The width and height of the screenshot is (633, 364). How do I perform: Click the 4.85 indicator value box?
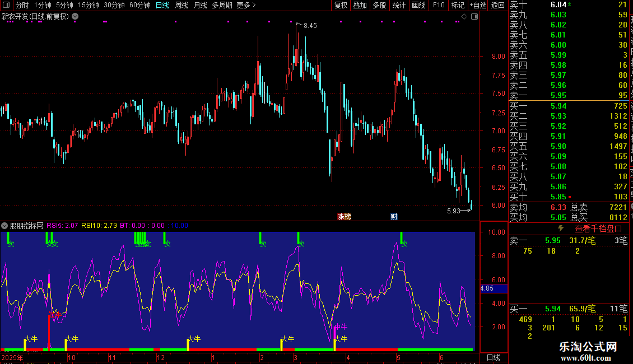(x=494, y=288)
